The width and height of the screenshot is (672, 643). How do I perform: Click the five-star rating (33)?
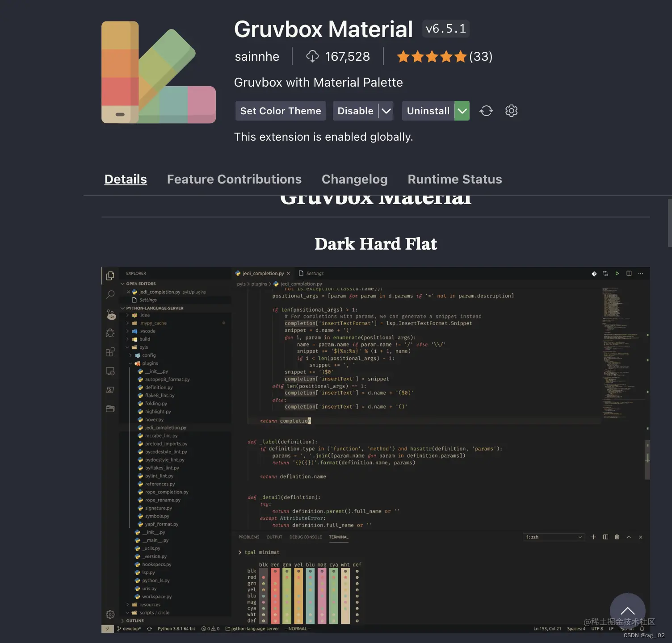(445, 56)
